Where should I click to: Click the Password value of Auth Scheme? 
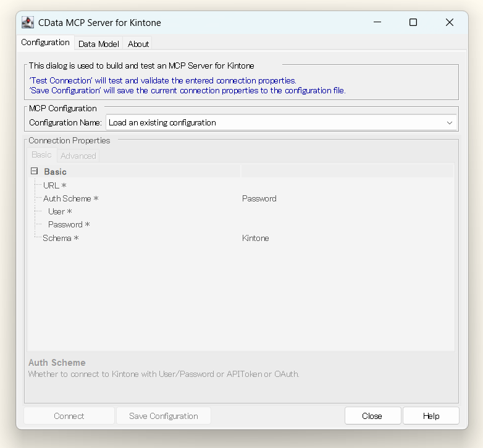259,198
